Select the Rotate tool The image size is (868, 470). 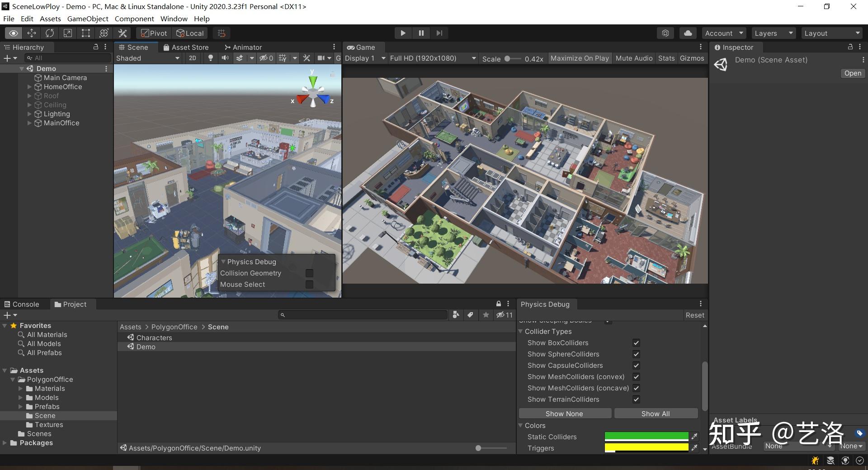coord(50,33)
